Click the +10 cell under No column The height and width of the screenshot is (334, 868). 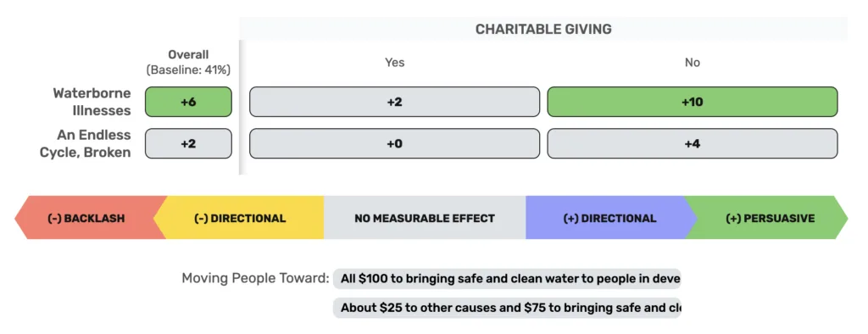tap(693, 102)
